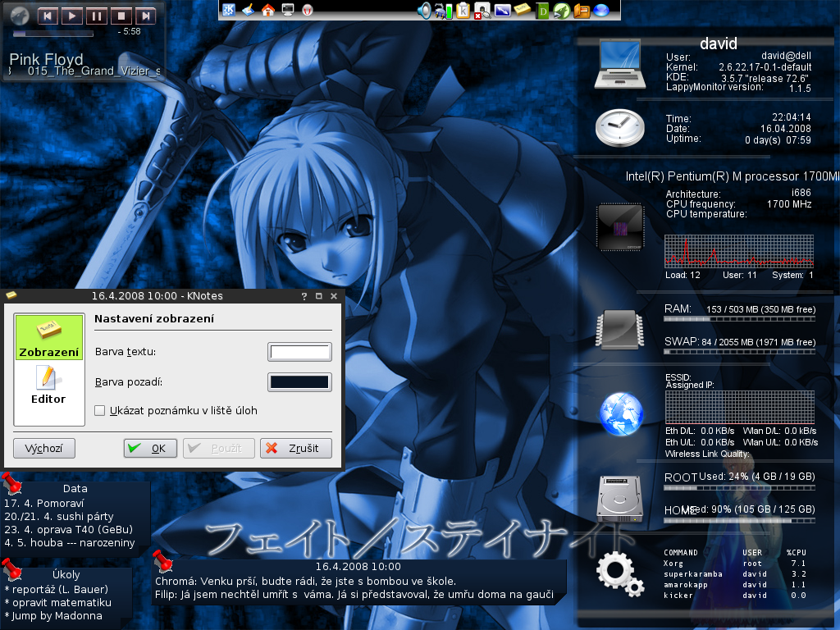Click the red pin on the 16.4.2008 note

tap(163, 561)
